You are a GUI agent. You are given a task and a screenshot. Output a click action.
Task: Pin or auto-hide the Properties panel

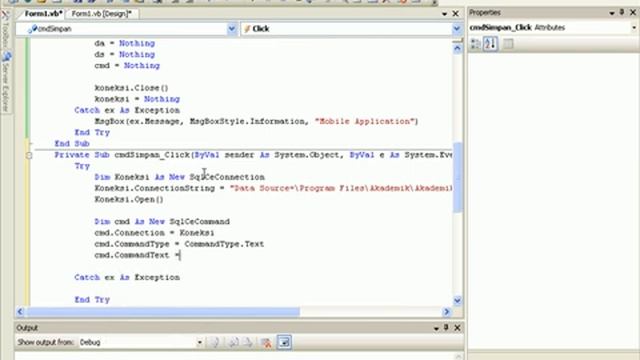[x=622, y=13]
